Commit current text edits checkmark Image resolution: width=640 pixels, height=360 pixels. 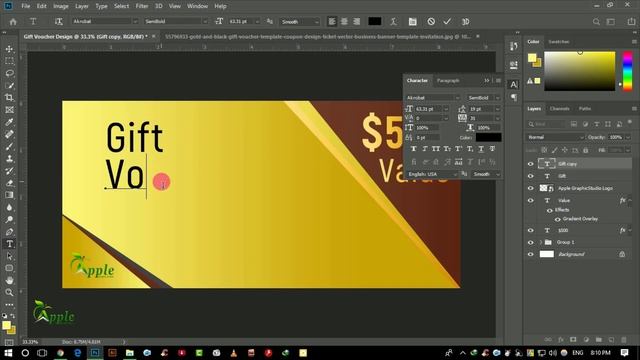(447, 22)
